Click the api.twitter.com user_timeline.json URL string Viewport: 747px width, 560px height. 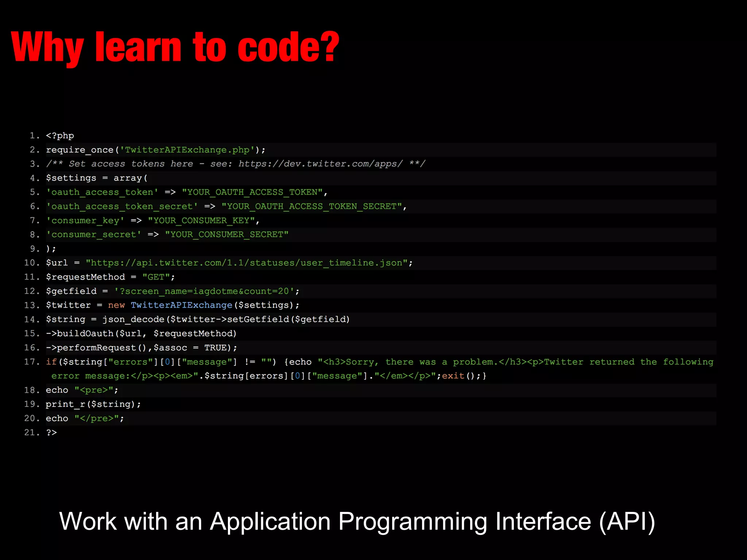click(x=247, y=263)
